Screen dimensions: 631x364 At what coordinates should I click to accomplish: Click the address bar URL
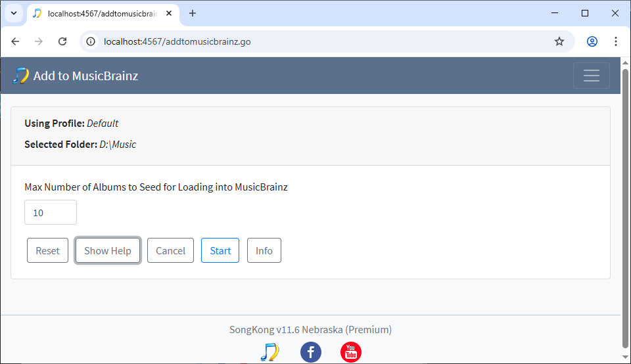pos(177,41)
